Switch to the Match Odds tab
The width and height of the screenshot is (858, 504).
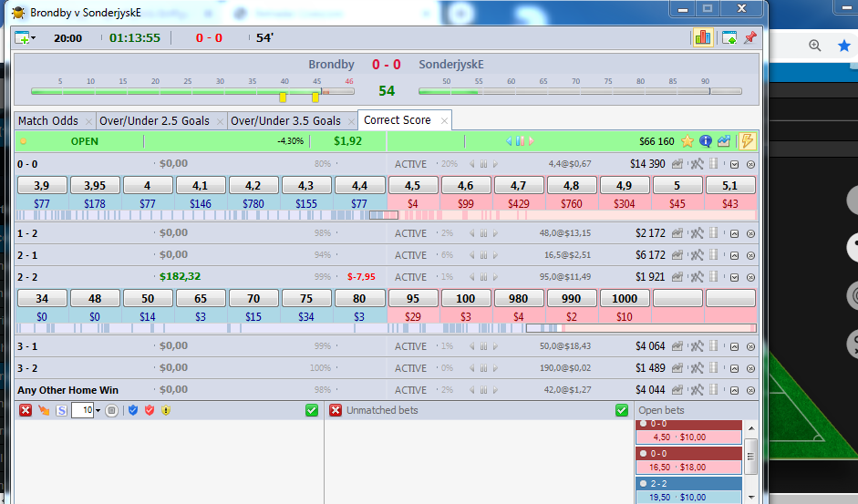48,120
